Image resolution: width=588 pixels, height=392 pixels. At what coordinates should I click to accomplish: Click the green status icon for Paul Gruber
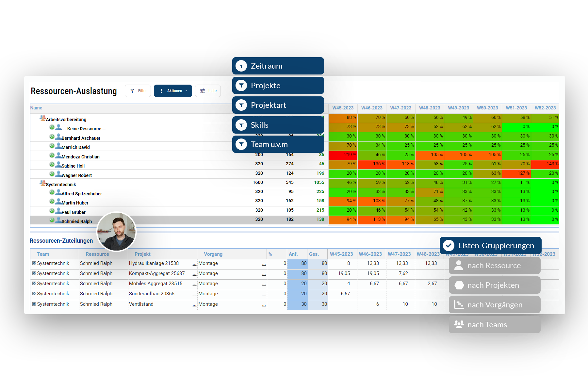[x=52, y=211]
